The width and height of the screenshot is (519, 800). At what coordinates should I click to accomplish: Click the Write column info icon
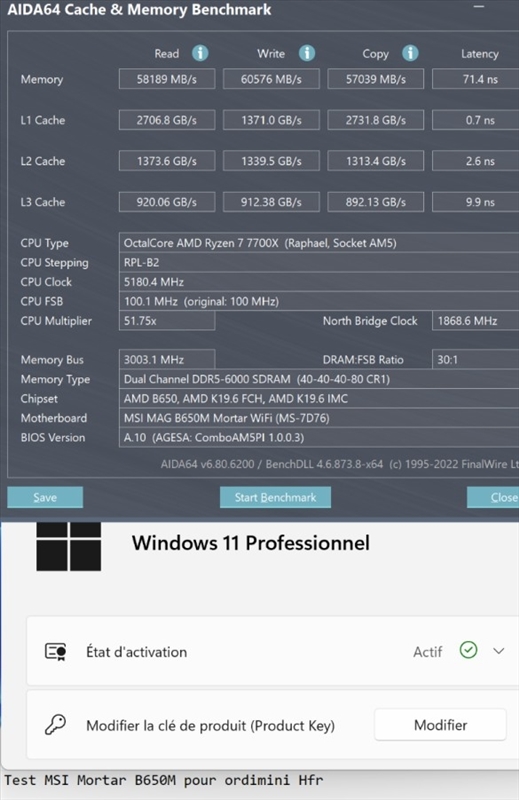(307, 53)
